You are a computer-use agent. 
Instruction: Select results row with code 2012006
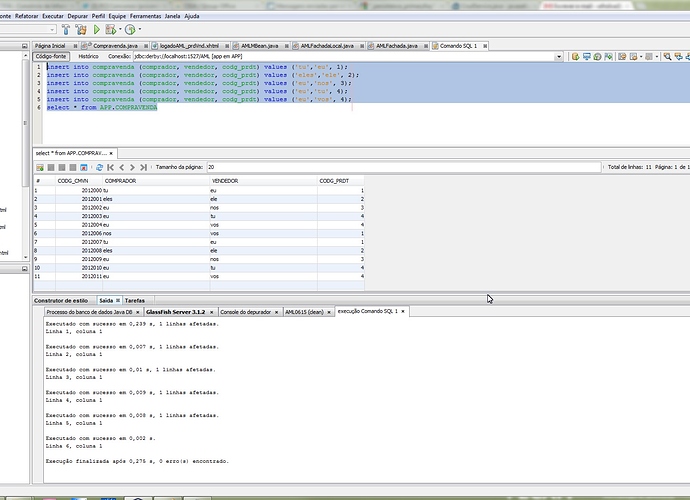pyautogui.click(x=199, y=233)
